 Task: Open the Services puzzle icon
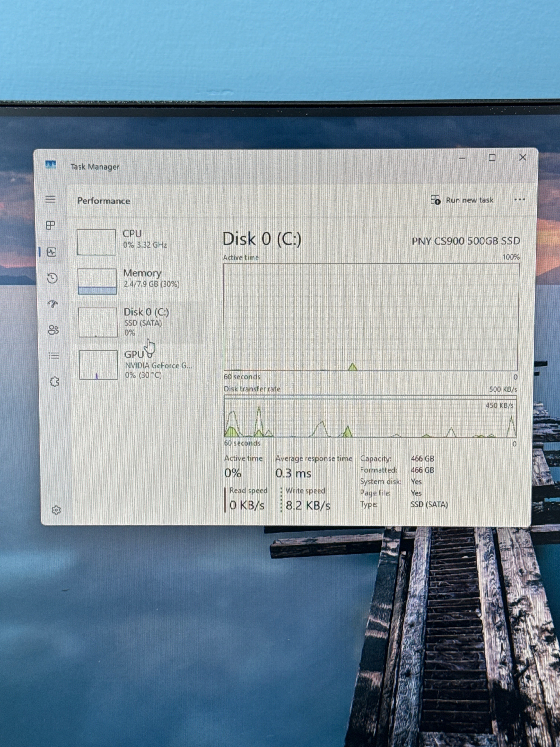(54, 382)
